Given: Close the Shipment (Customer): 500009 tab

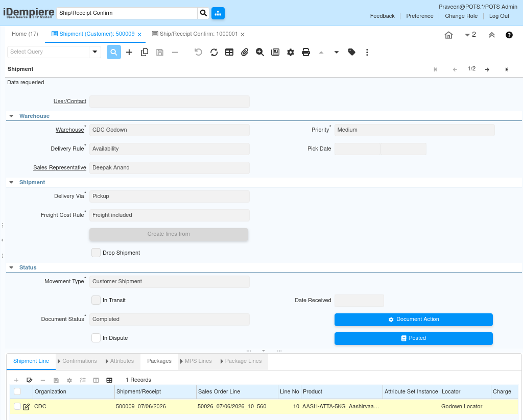Looking at the screenshot, I should coord(139,34).
